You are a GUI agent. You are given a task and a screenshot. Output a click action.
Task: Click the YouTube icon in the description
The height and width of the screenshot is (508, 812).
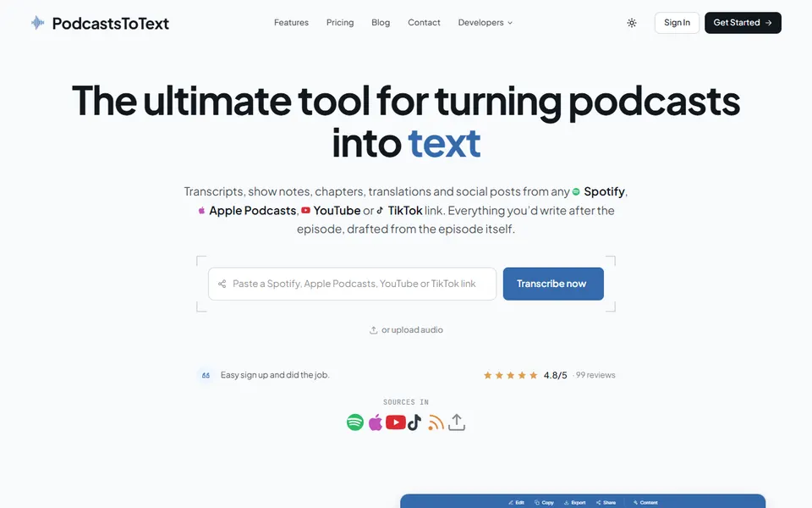point(305,211)
